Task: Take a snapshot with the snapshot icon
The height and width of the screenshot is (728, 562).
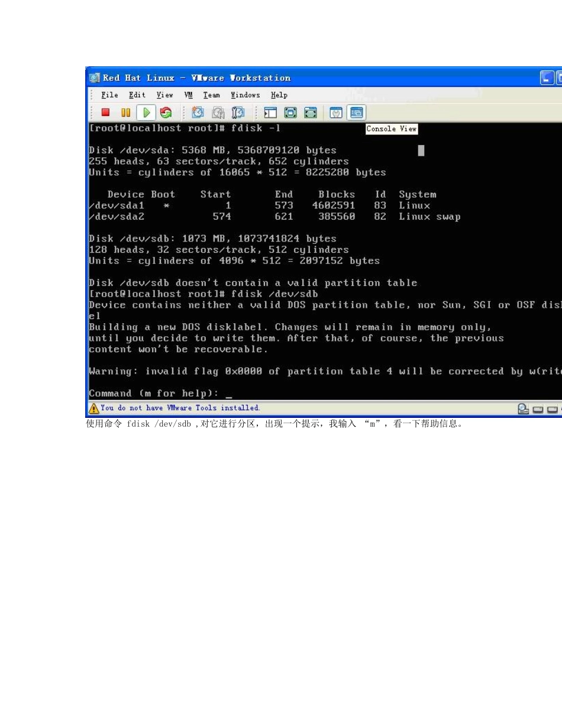Action: click(198, 112)
